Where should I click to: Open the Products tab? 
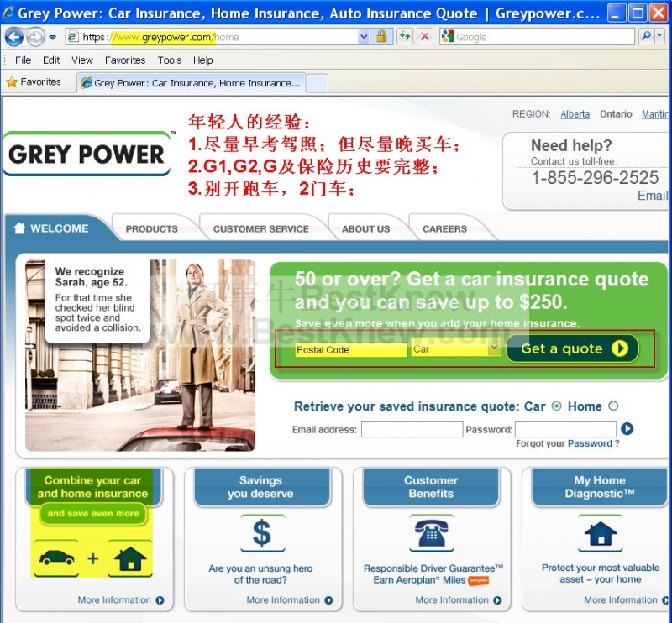point(152,229)
